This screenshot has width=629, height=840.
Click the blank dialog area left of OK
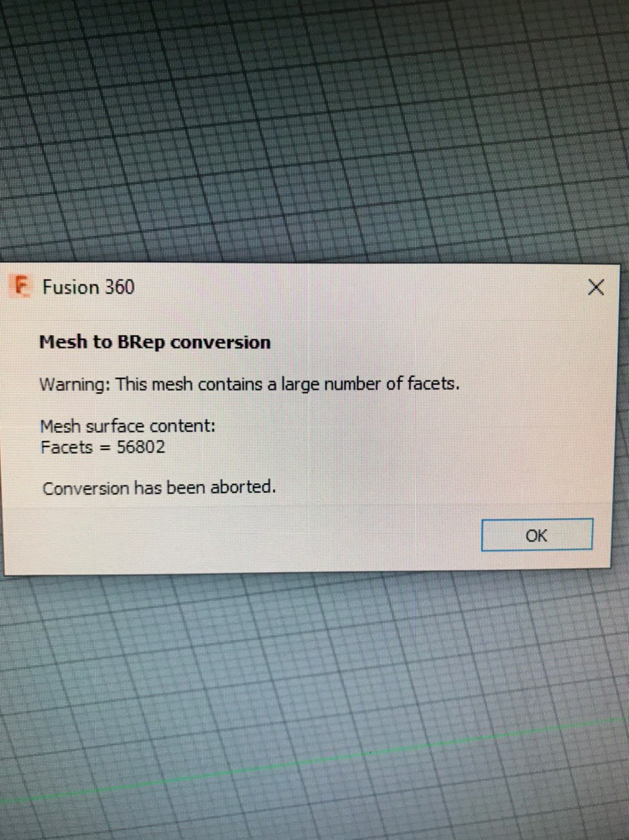pyautogui.click(x=250, y=535)
